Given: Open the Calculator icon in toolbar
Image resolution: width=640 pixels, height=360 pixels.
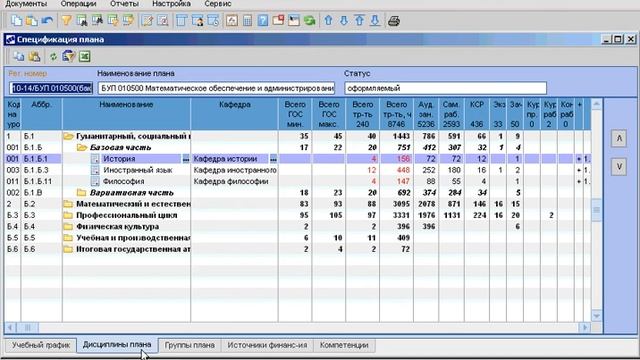Looking at the screenshot, I should tap(247, 20).
